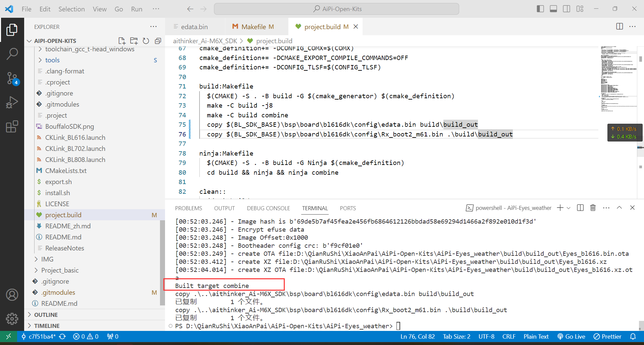Change language mode from Plain Text
644x345 pixels.
pos(536,336)
